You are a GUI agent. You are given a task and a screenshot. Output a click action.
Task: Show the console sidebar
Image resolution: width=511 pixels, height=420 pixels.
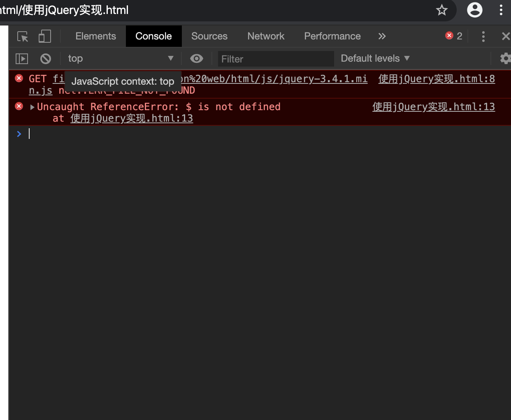(22, 59)
